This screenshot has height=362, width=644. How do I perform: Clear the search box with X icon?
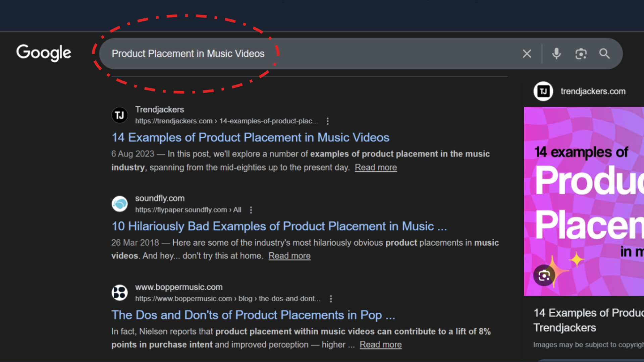(x=527, y=54)
